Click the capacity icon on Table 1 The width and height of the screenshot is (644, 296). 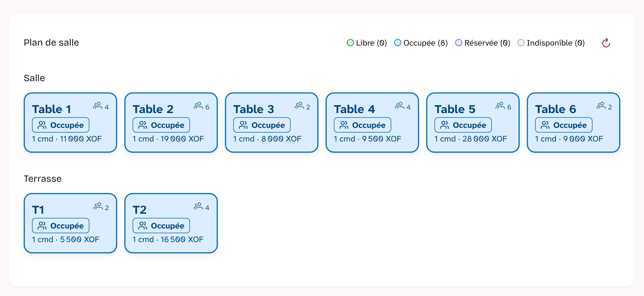(x=98, y=106)
